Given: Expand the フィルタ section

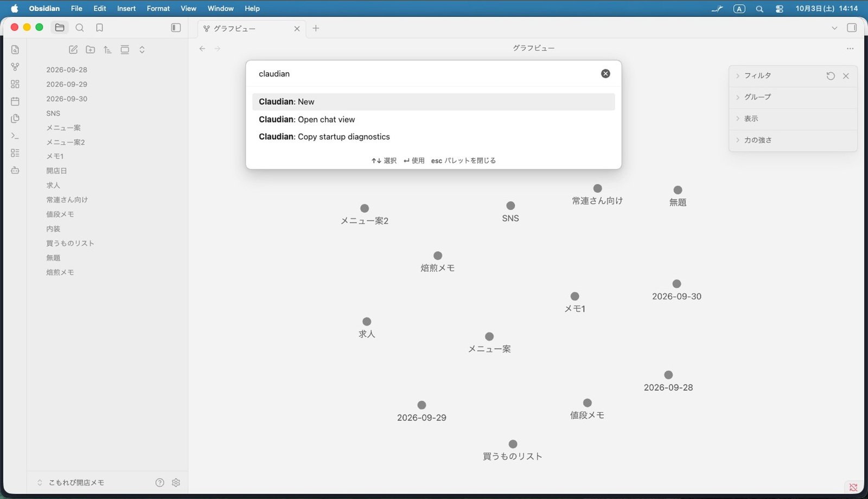Looking at the screenshot, I should 758,75.
